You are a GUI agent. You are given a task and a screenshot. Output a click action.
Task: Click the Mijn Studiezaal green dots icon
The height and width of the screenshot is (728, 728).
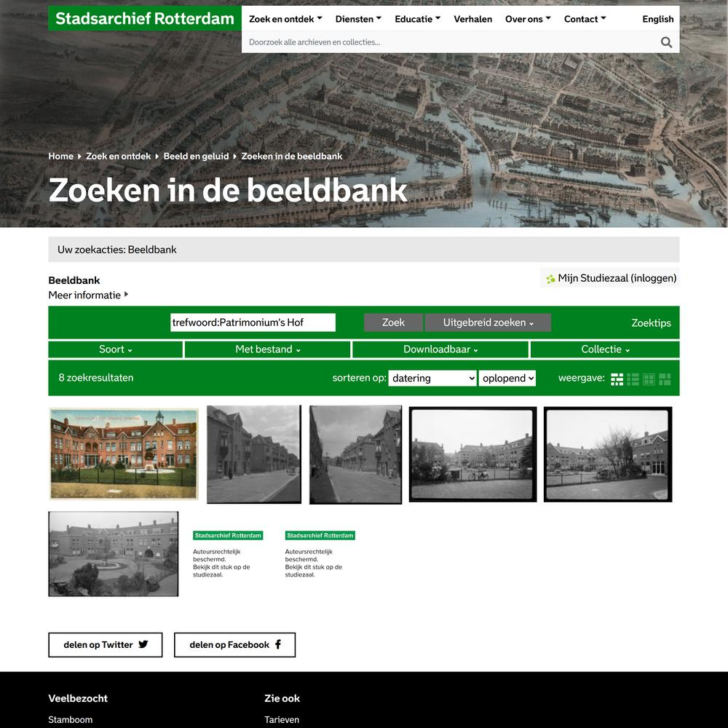click(x=550, y=279)
